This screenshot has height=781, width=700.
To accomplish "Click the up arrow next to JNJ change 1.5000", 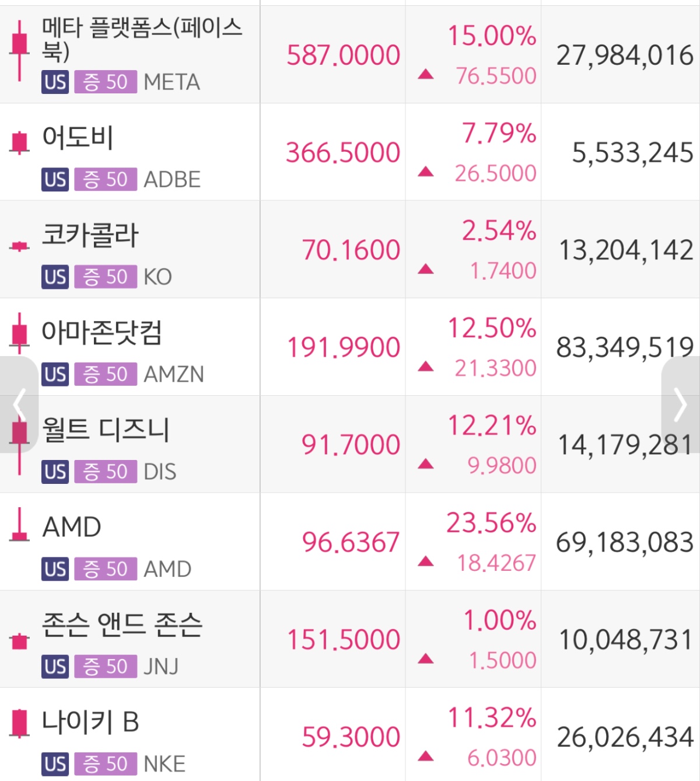I will click(x=426, y=659).
